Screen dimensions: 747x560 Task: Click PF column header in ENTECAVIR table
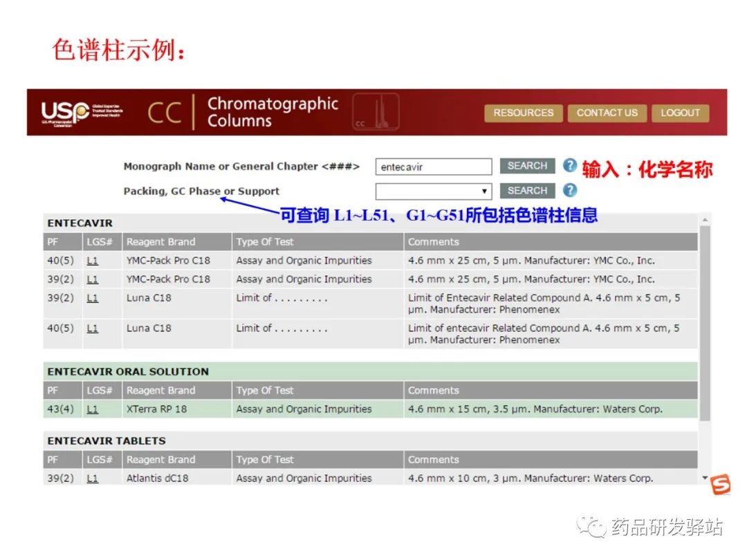[62, 242]
